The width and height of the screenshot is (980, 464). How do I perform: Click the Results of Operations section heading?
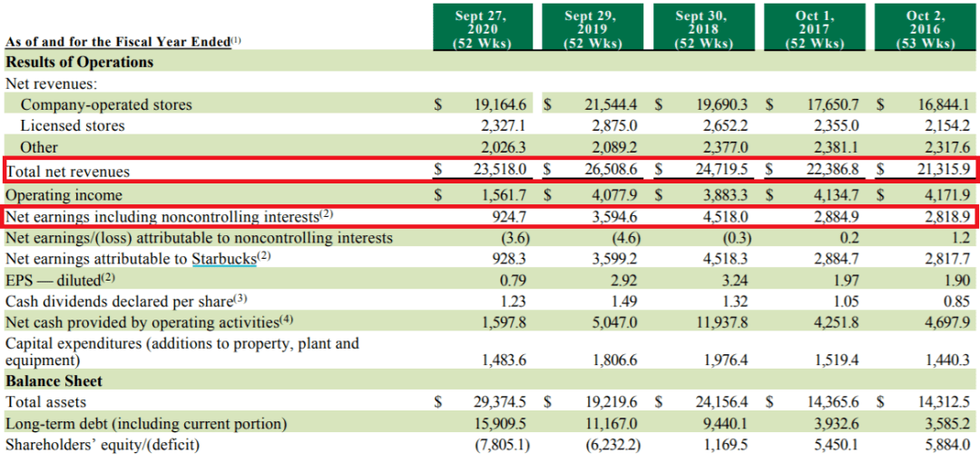click(80, 62)
